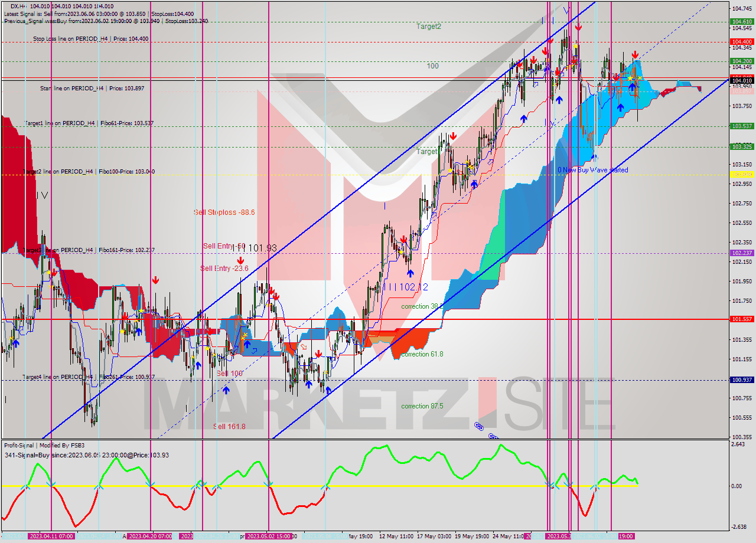
Task: Click the '341-Signal=Buy since' indicator text
Action: coord(86,455)
